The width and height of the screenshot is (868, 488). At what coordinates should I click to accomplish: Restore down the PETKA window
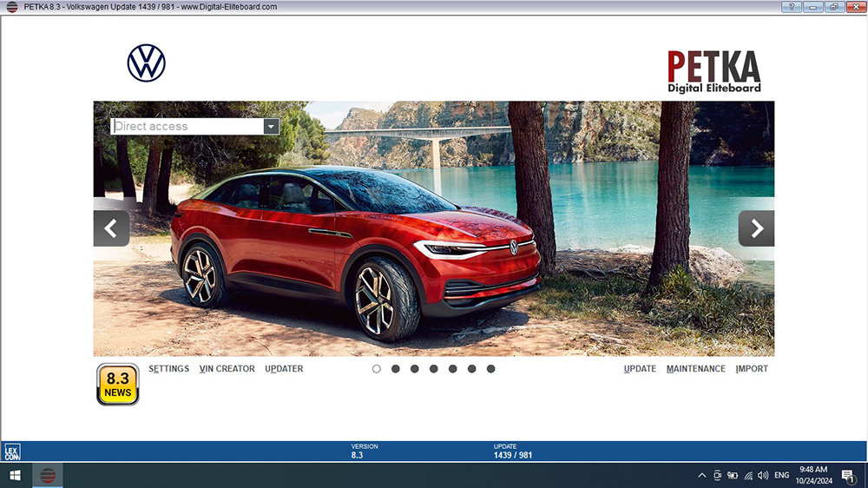834,7
